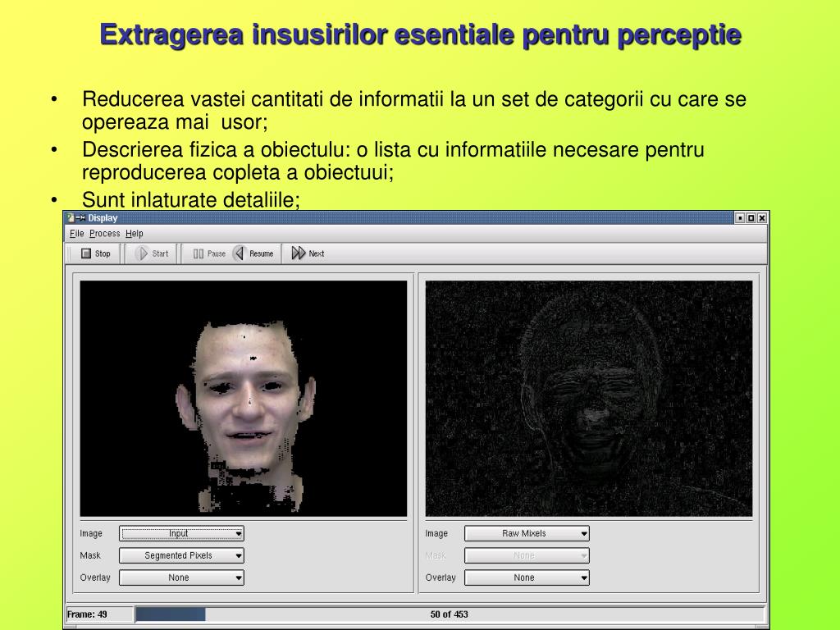Image resolution: width=840 pixels, height=630 pixels.
Task: Click the left panel 'Mask' label
Action: coord(90,555)
